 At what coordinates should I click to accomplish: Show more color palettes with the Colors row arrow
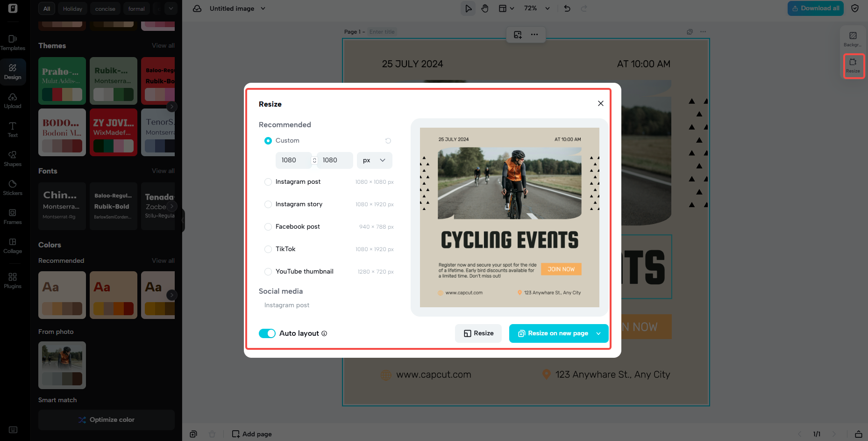tap(172, 295)
